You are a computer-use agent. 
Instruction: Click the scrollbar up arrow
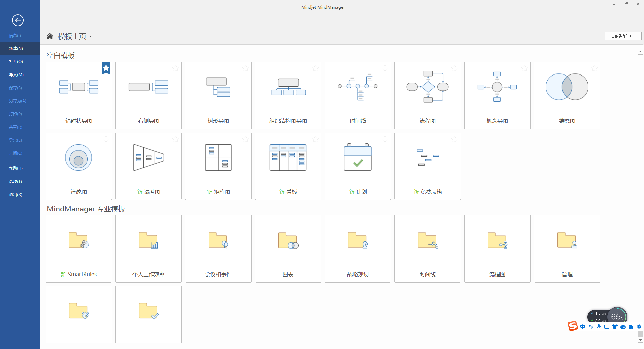click(640, 52)
